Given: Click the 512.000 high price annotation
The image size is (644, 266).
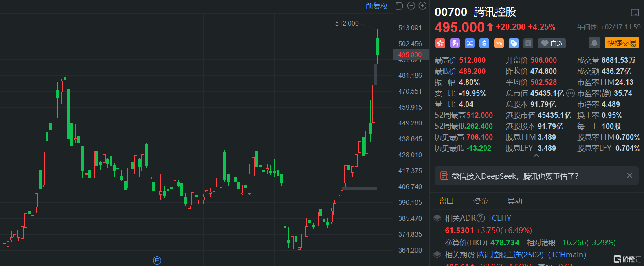Looking at the screenshot, I should pyautogui.click(x=347, y=23).
